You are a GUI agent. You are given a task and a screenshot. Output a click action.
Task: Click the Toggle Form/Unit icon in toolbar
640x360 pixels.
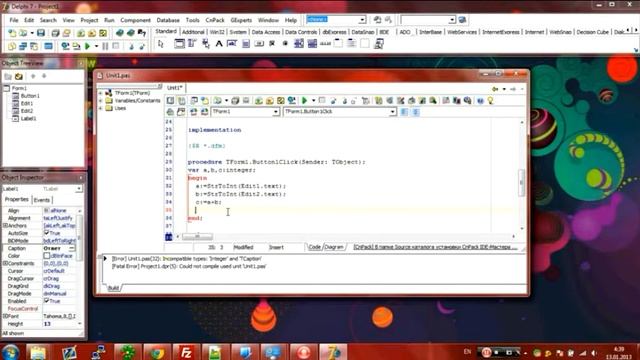click(34, 46)
